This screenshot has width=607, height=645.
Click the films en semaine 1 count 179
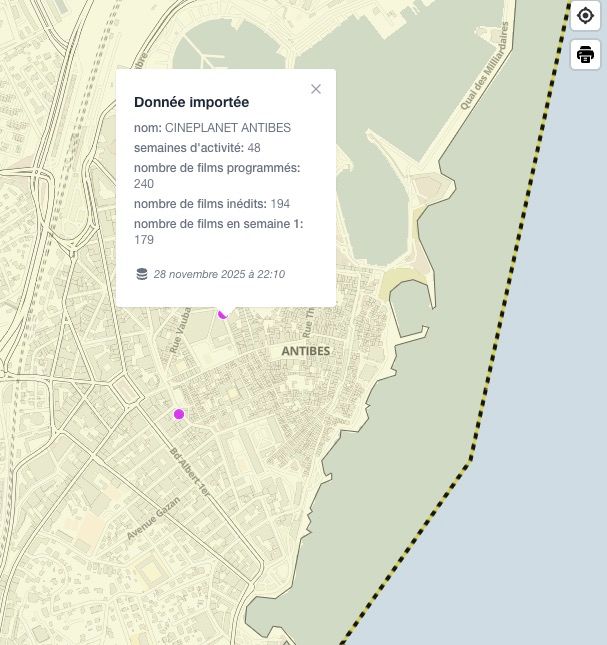click(144, 240)
